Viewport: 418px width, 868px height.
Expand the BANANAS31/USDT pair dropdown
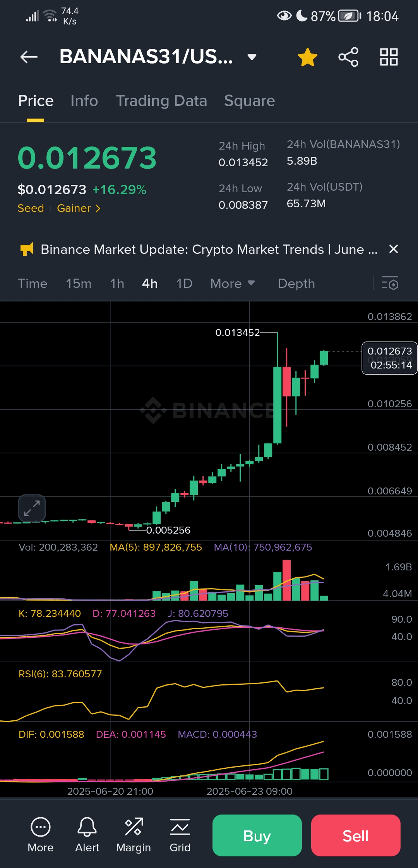click(252, 57)
